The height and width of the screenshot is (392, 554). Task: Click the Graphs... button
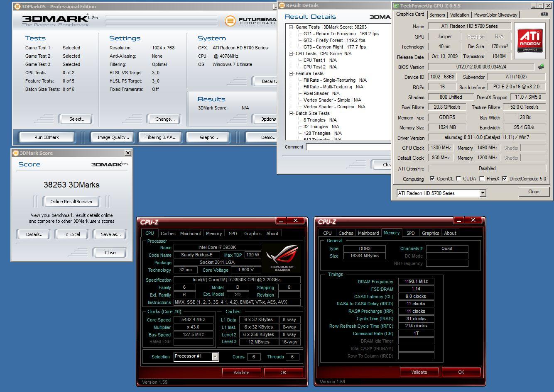pyautogui.click(x=208, y=137)
